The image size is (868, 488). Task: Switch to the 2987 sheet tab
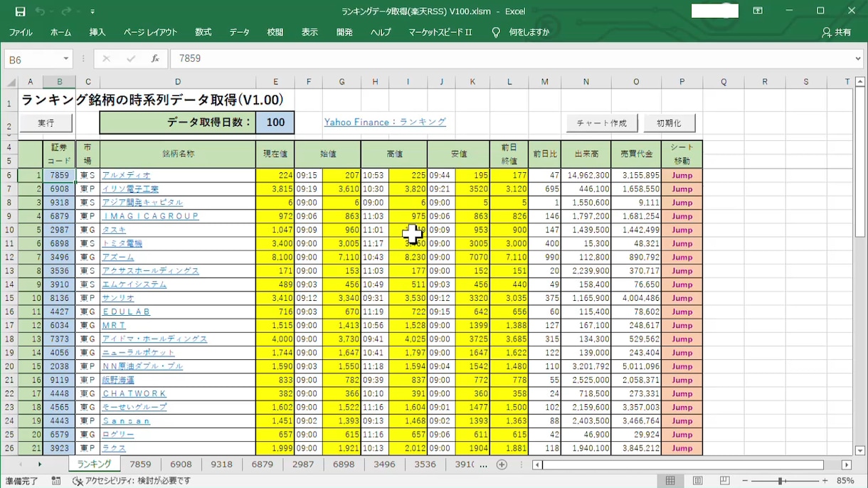pyautogui.click(x=302, y=465)
